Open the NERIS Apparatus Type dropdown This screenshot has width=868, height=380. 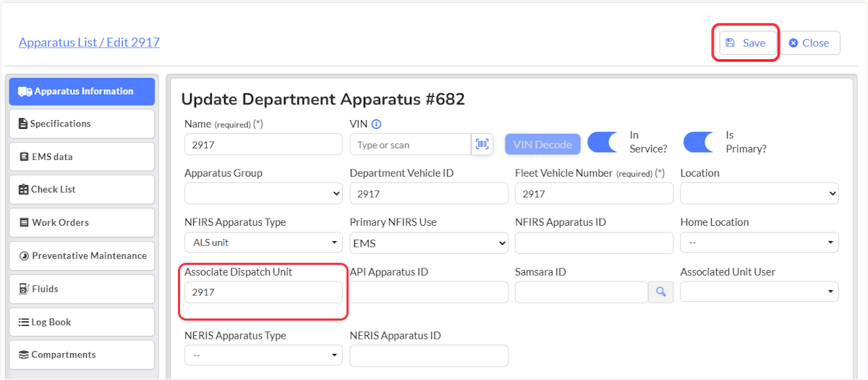263,355
